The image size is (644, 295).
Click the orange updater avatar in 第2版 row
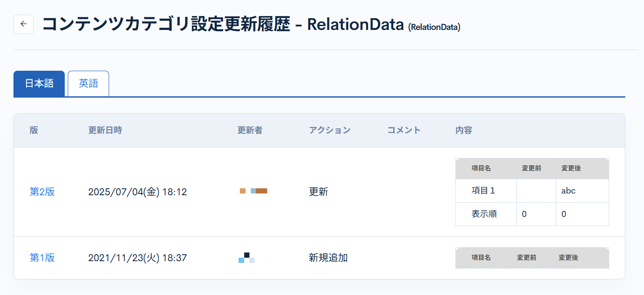(x=253, y=191)
